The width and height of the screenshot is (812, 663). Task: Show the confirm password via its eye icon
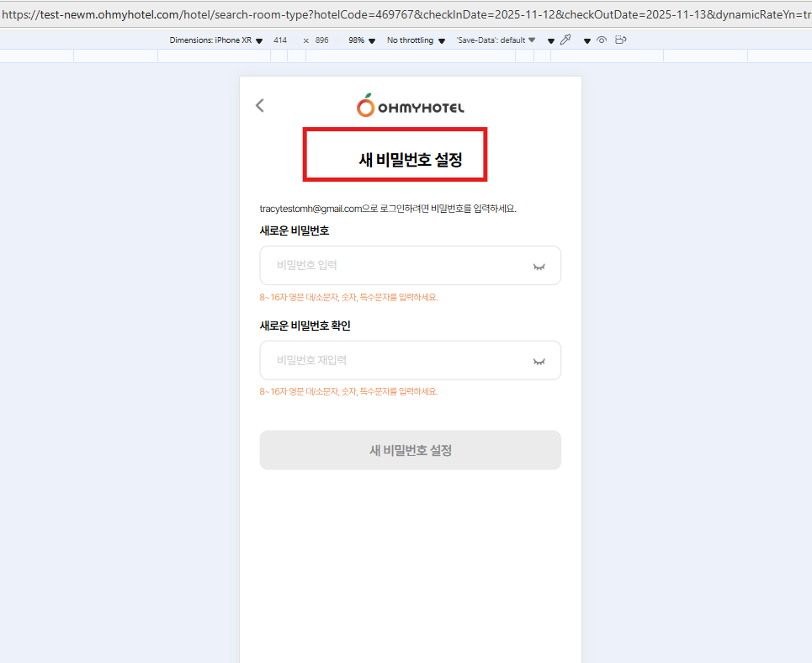pyautogui.click(x=539, y=361)
